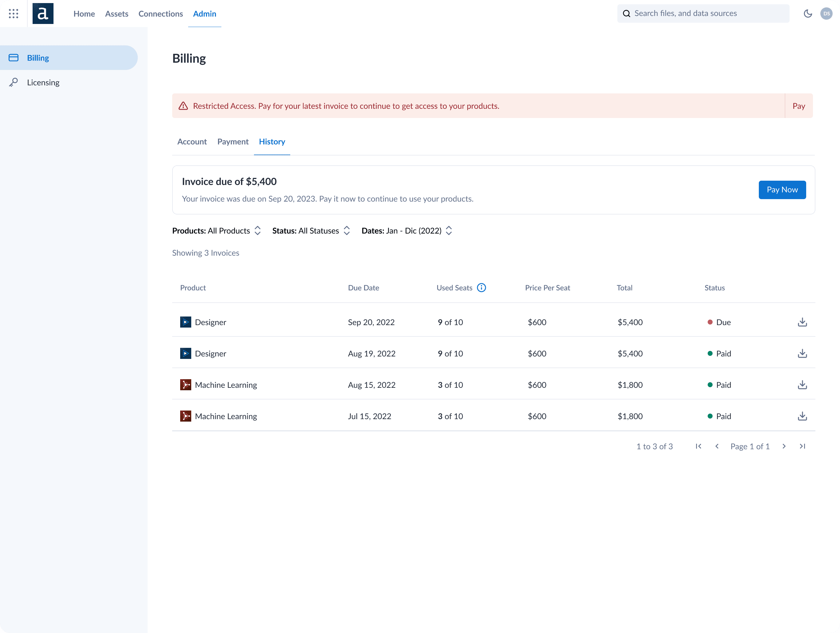Click Pay in the restricted access banner
Screen dimensions: 840x633
[x=798, y=106]
